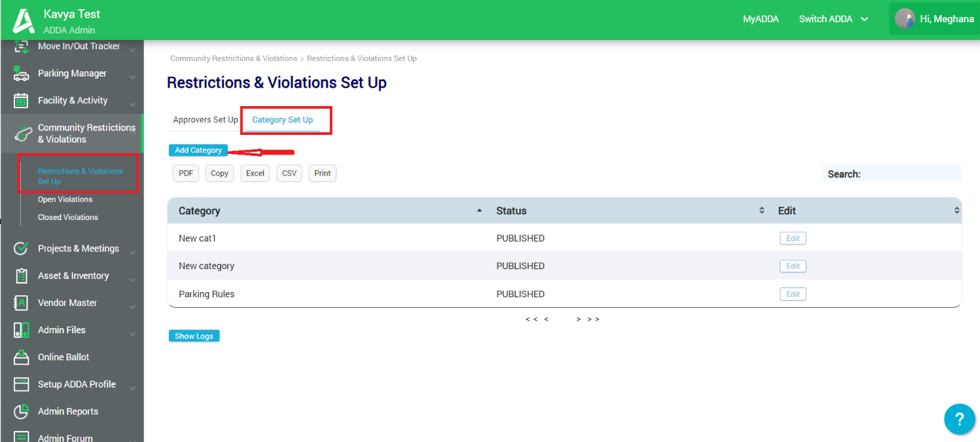
Task: Open Admin Reports menu
Action: tap(68, 411)
